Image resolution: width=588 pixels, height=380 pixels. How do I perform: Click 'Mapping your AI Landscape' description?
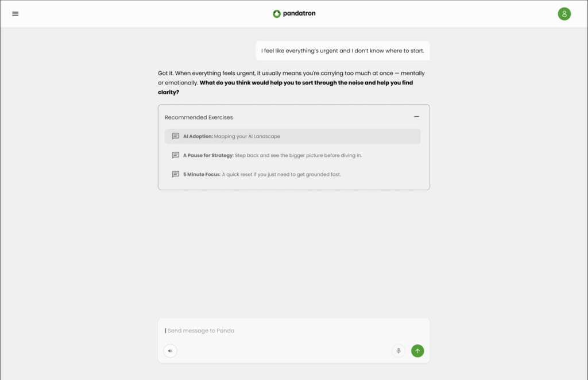(248, 136)
